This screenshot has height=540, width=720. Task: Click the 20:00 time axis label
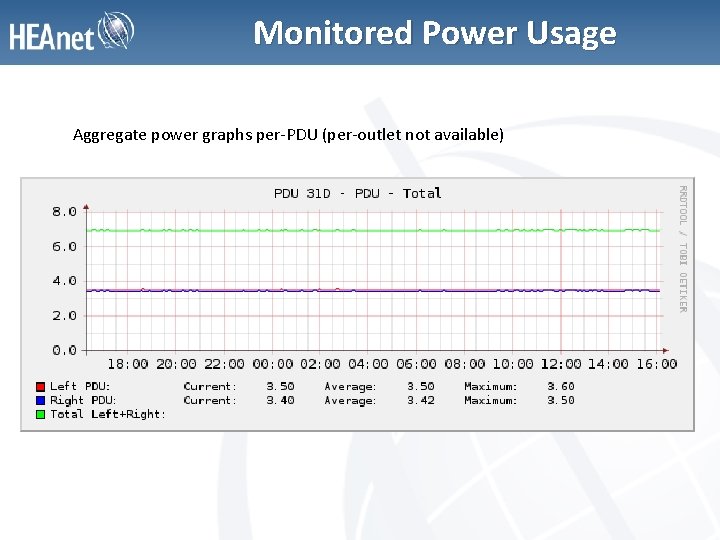pyautogui.click(x=176, y=365)
